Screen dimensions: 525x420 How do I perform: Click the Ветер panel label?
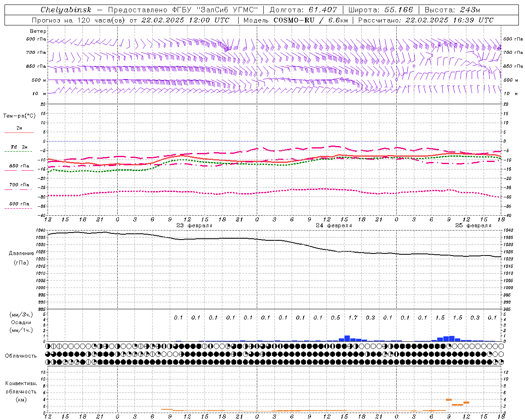38,31
